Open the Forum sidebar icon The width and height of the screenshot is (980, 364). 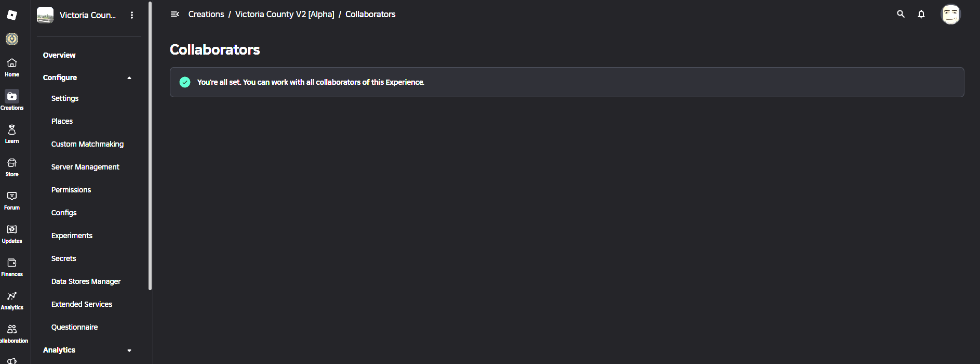(12, 196)
